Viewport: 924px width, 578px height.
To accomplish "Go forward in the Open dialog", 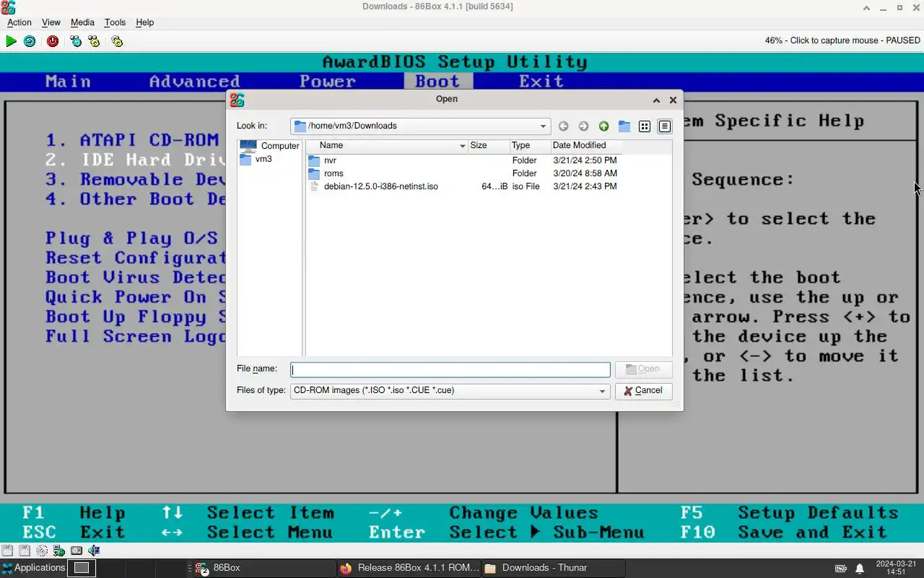I will [x=583, y=126].
